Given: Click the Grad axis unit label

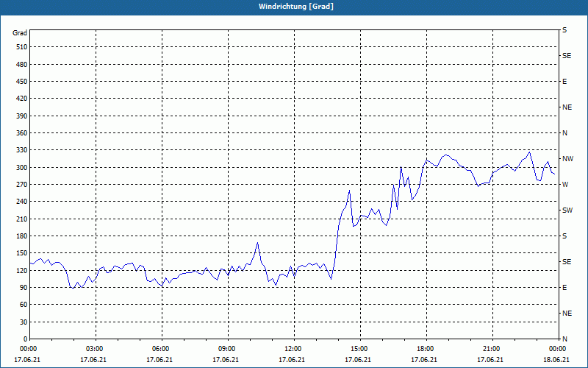Looking at the screenshot, I should [x=20, y=33].
